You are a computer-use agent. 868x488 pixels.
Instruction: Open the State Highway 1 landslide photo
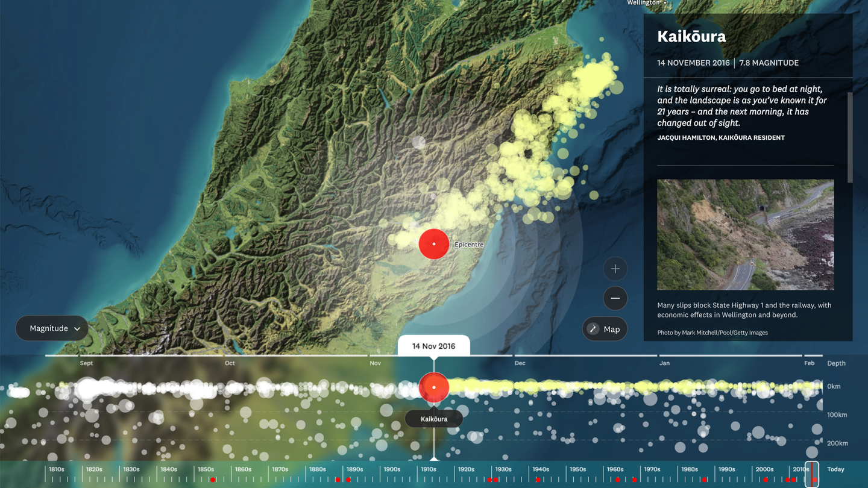coord(746,234)
